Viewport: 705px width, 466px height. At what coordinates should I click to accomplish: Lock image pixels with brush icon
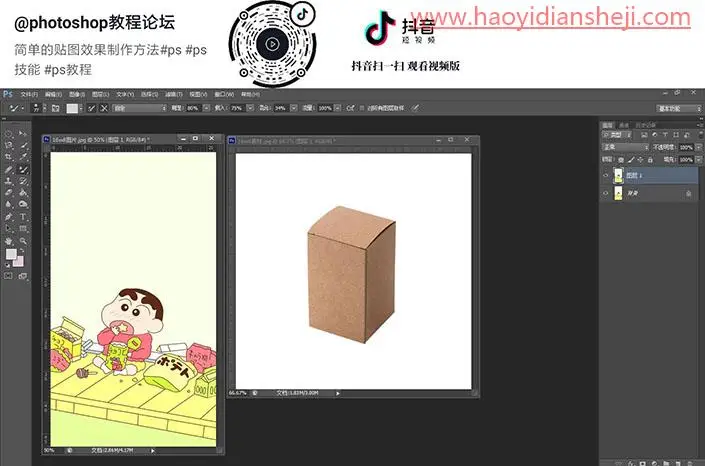click(631, 160)
